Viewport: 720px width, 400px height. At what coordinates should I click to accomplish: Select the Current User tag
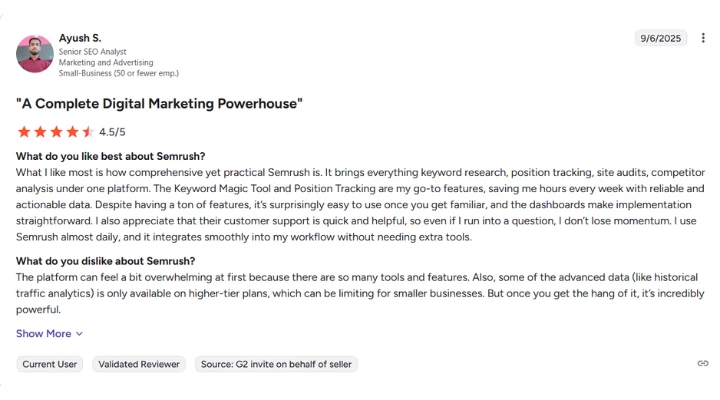point(52,364)
